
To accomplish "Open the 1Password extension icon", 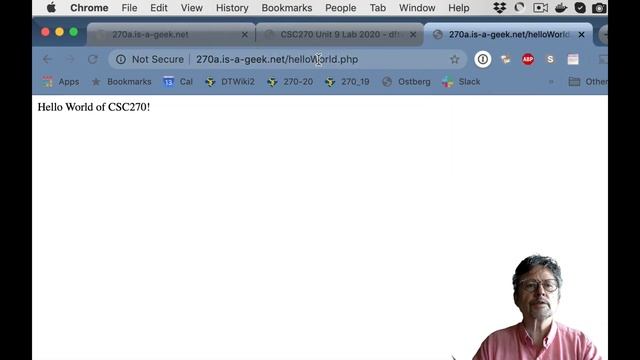I will (482, 59).
